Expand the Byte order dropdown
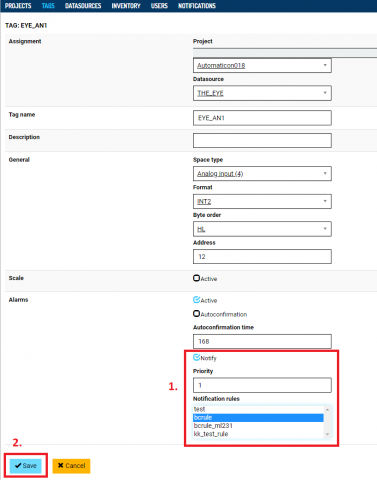Viewport: 377px width, 480px height. 262,229
